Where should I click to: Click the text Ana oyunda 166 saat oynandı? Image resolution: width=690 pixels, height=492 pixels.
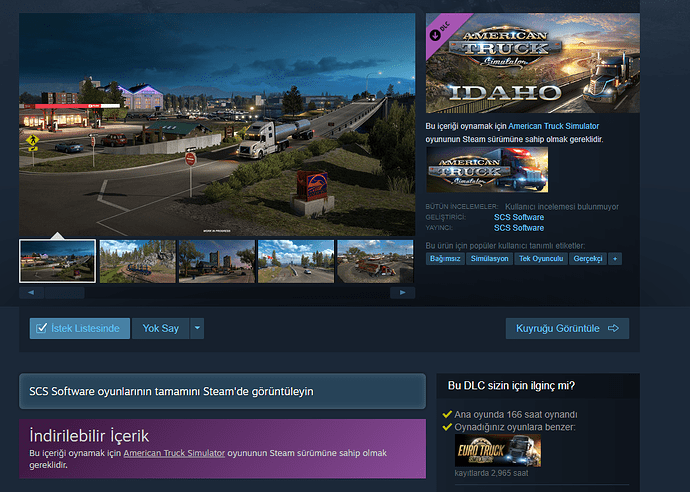pyautogui.click(x=516, y=415)
